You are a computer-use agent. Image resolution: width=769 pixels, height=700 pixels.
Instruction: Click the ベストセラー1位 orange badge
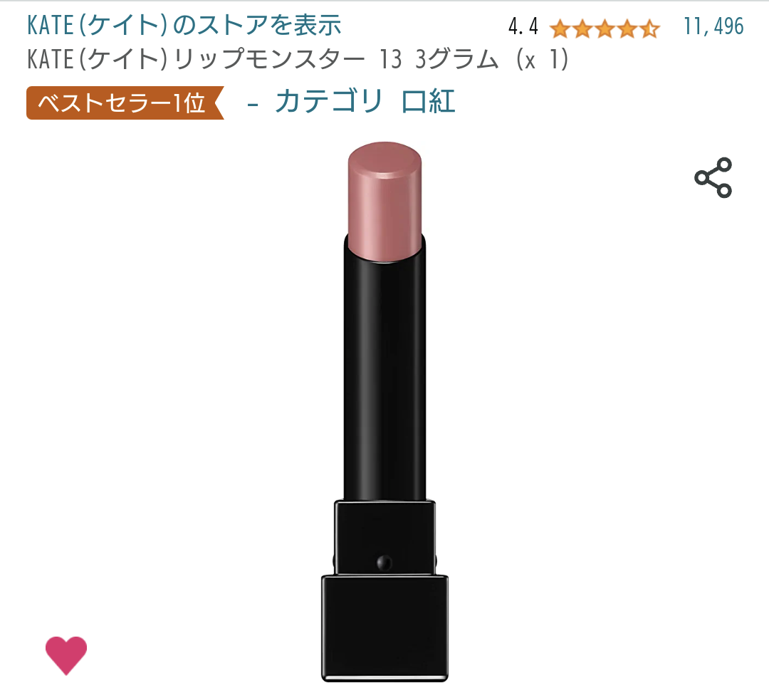pyautogui.click(x=125, y=103)
